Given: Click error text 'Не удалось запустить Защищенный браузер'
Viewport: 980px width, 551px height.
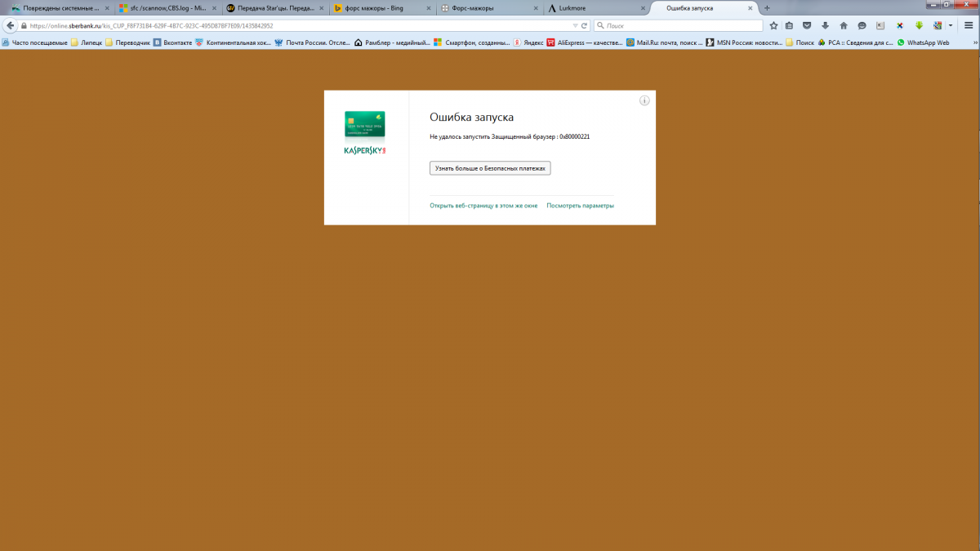Looking at the screenshot, I should [492, 136].
